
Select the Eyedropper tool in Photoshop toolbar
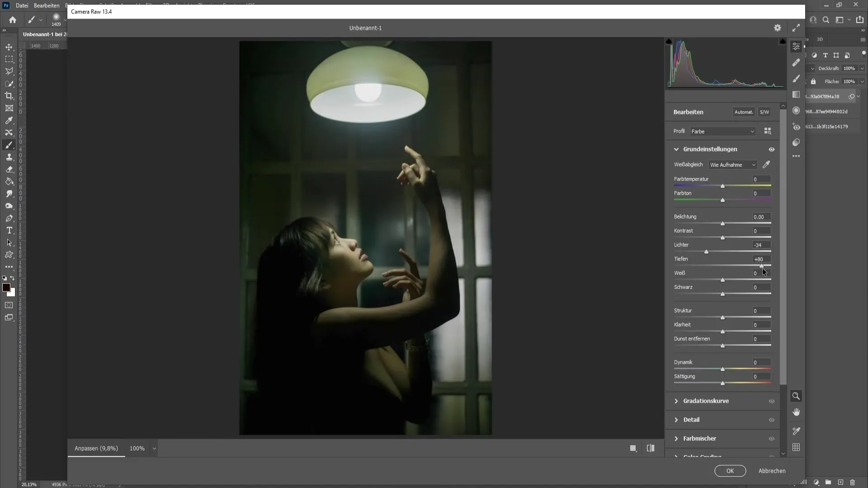tap(9, 121)
